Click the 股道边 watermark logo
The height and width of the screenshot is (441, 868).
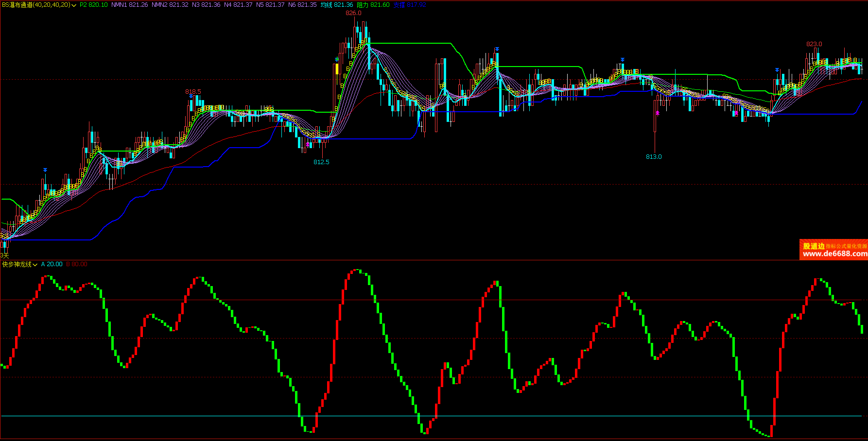pos(814,246)
